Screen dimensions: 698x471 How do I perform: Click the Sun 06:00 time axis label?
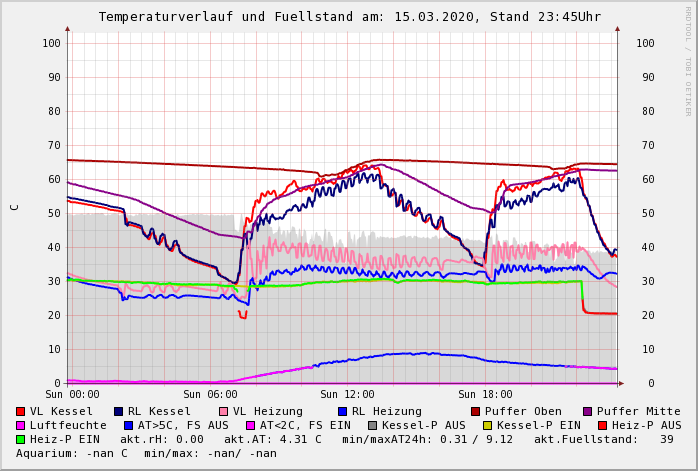click(x=210, y=395)
